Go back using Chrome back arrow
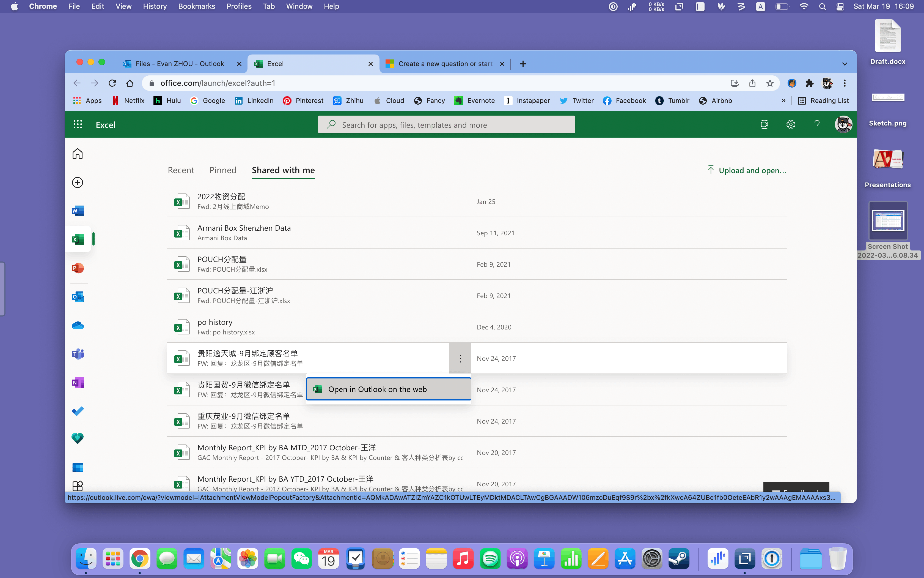This screenshot has width=924, height=578. click(77, 83)
